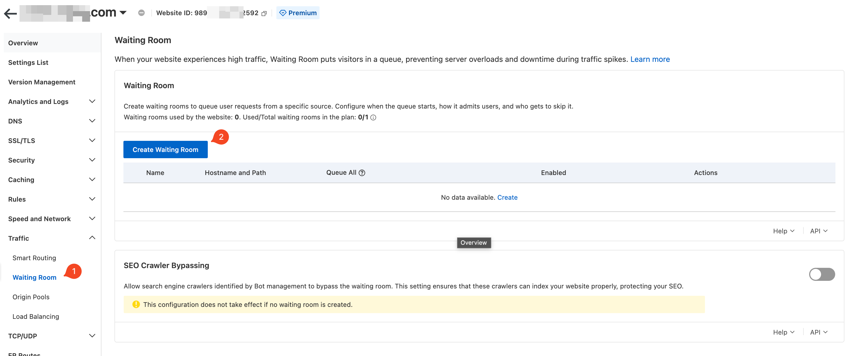Screen dimensions: 868x356
Task: Expand Analytics and Logs section
Action: [x=92, y=101]
